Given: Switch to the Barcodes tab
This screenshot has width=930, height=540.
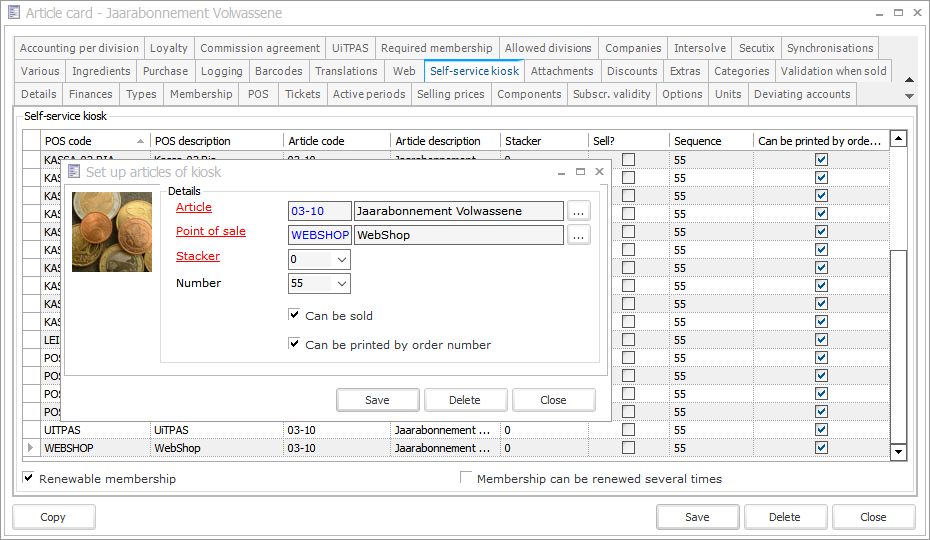Looking at the screenshot, I should coord(278,71).
